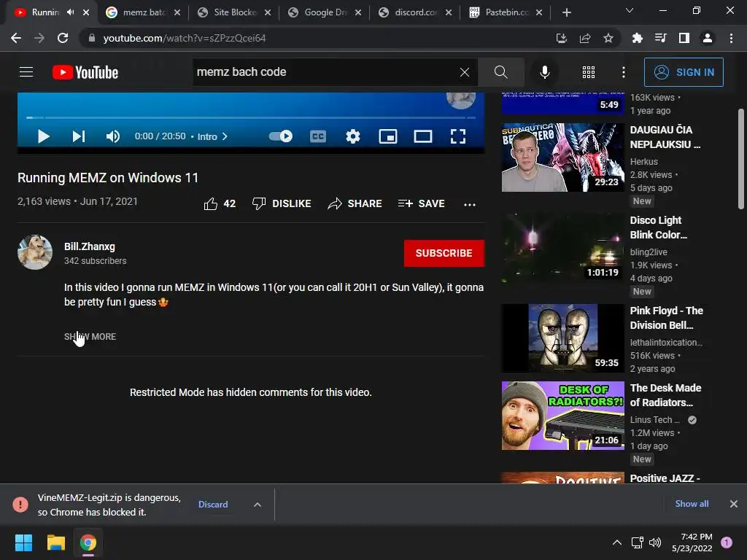Switch to theater mode
This screenshot has height=560, width=747.
pos(423,136)
